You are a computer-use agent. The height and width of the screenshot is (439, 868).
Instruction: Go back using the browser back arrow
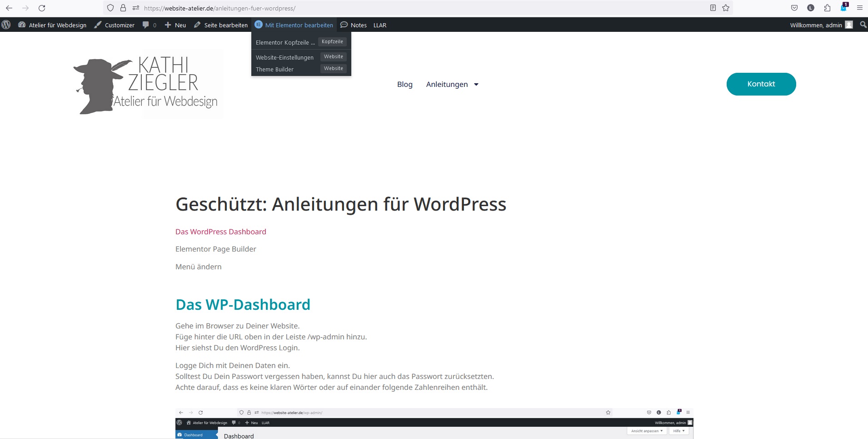point(9,8)
